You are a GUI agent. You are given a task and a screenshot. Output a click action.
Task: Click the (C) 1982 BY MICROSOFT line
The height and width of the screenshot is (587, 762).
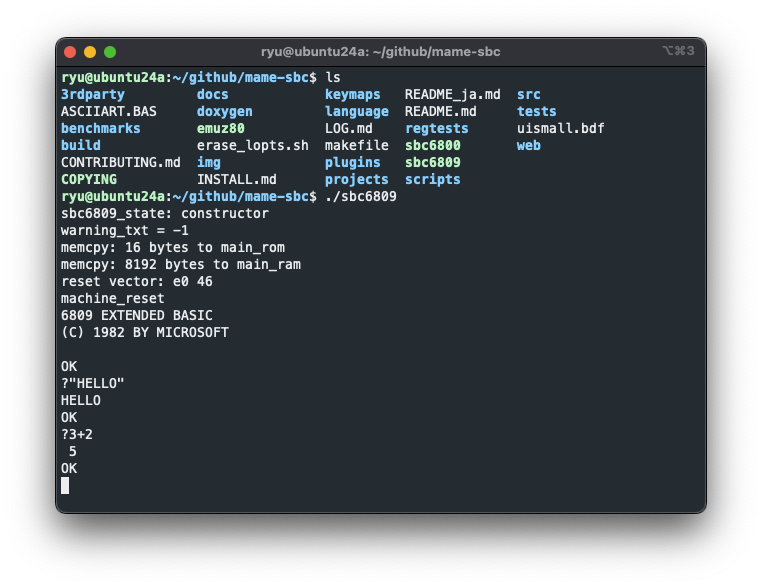(x=145, y=332)
